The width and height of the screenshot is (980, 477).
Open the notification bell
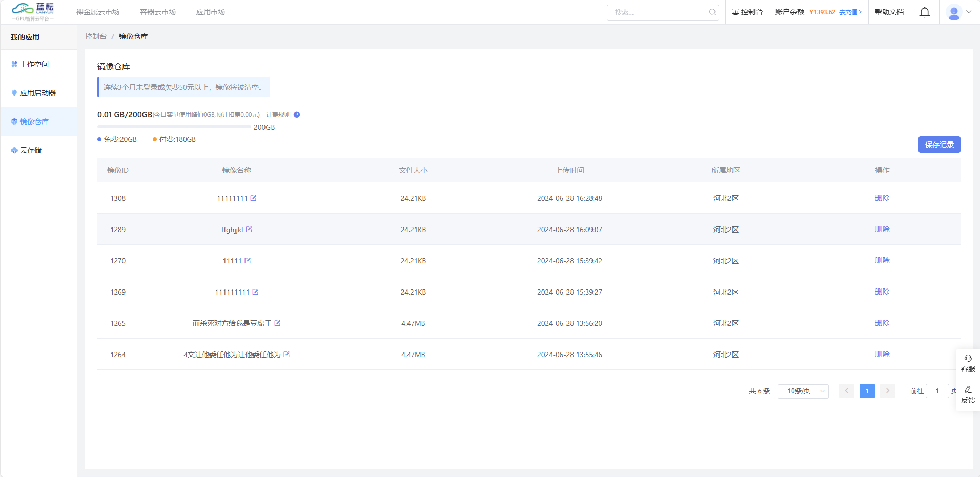point(925,12)
